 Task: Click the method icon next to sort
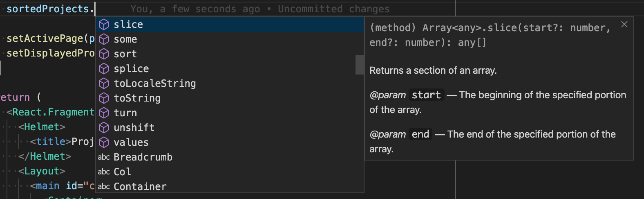pyautogui.click(x=104, y=54)
